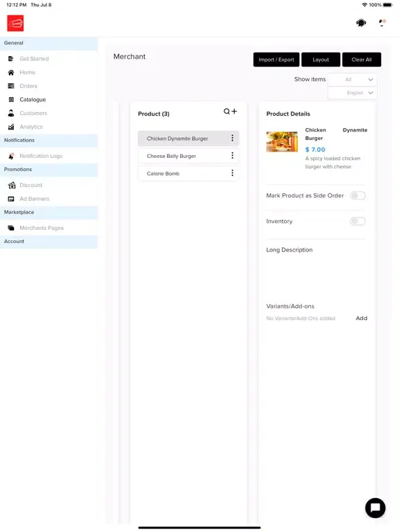Select Calorie Bomb product row
The height and width of the screenshot is (532, 399).
188,173
